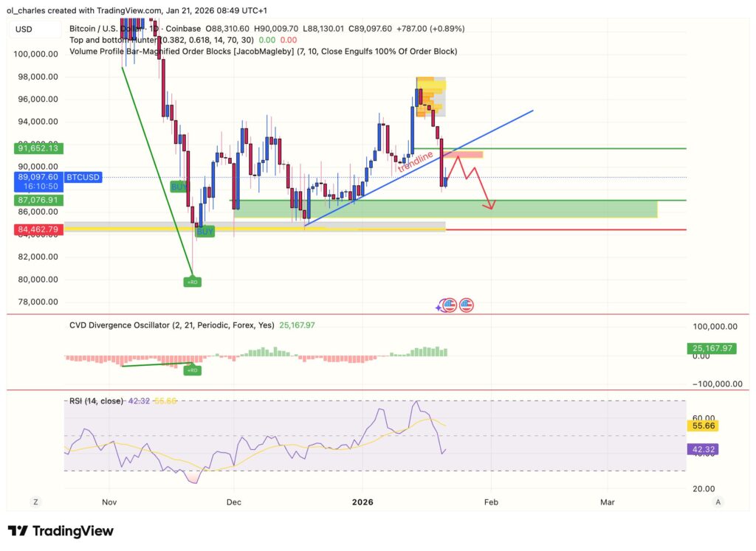The width and height of the screenshot is (756, 551).
Task: Click the 2026 label on the time axis
Action: [361, 502]
